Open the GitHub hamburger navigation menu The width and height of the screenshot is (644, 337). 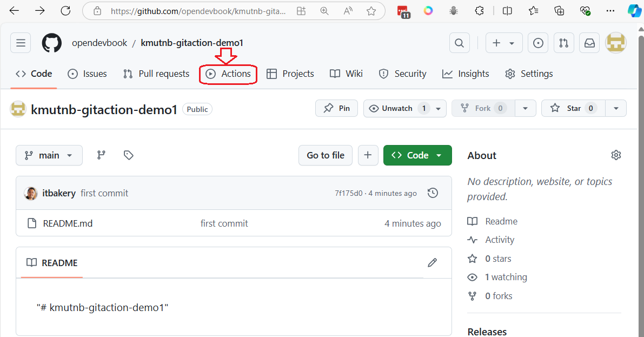point(21,43)
